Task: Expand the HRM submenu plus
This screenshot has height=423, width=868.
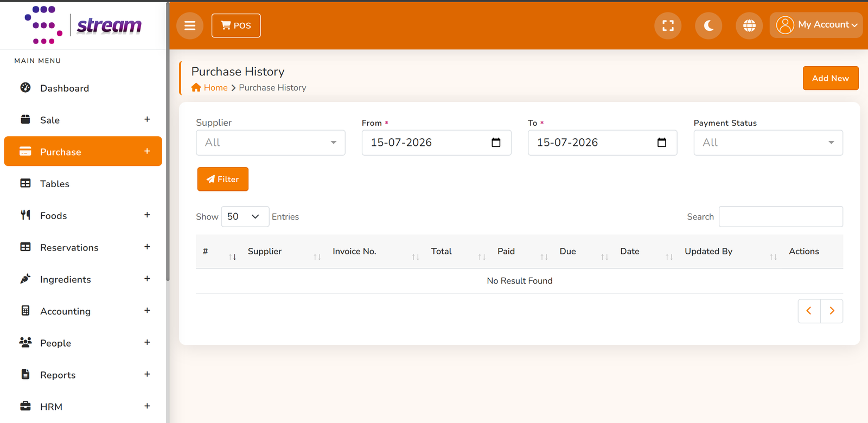Action: click(147, 406)
